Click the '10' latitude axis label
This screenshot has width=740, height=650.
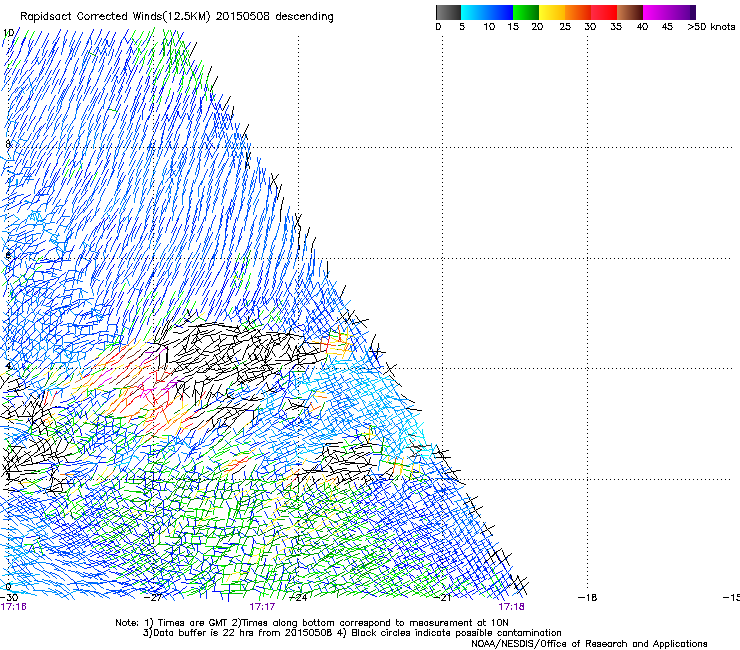click(x=8, y=33)
